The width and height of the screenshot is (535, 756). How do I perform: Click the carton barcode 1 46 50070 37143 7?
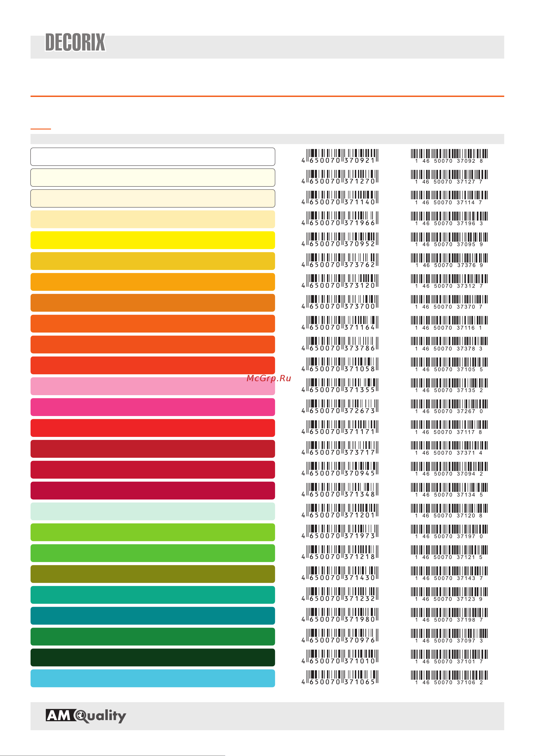[449, 574]
